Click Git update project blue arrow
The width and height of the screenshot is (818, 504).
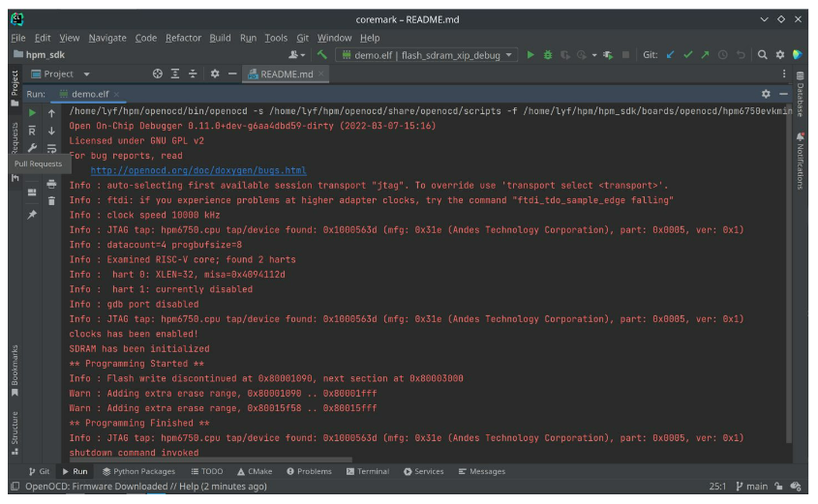671,55
